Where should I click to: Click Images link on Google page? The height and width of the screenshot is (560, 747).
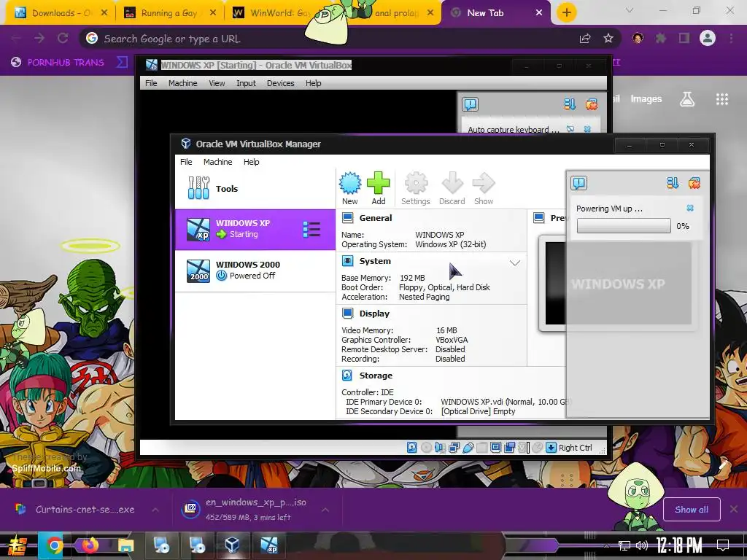(646, 99)
